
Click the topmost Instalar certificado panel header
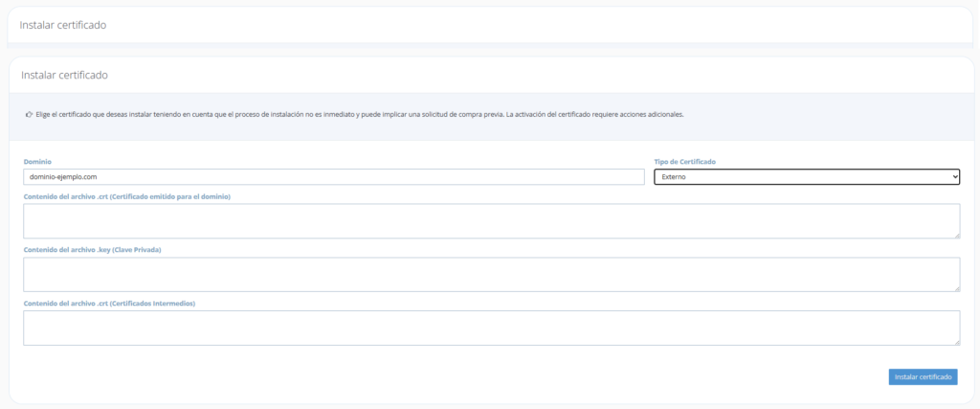pos(63,25)
